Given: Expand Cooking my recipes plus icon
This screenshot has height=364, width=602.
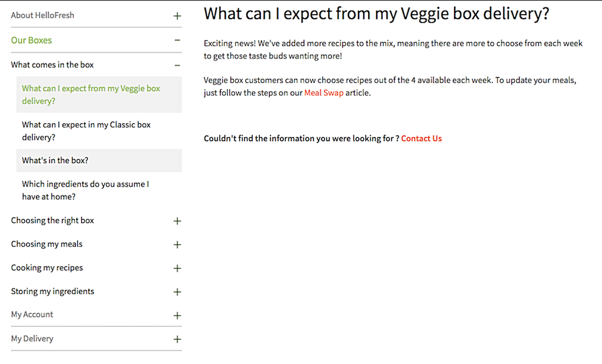Looking at the screenshot, I should pyautogui.click(x=177, y=268).
